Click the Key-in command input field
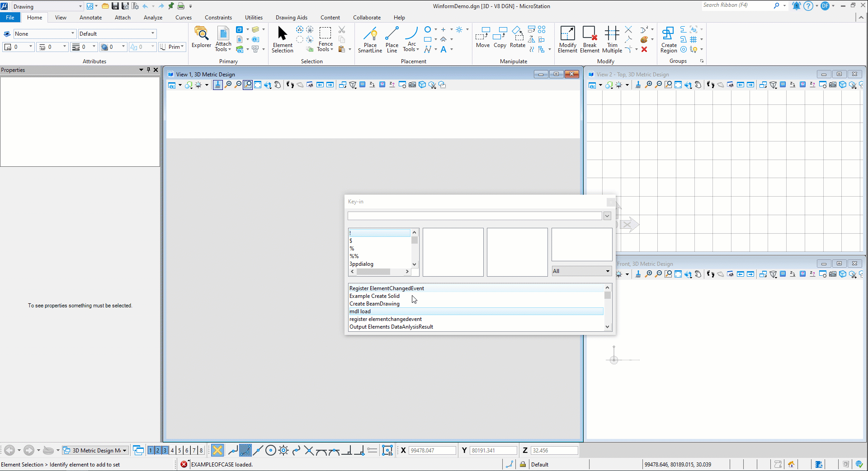 [x=474, y=216]
